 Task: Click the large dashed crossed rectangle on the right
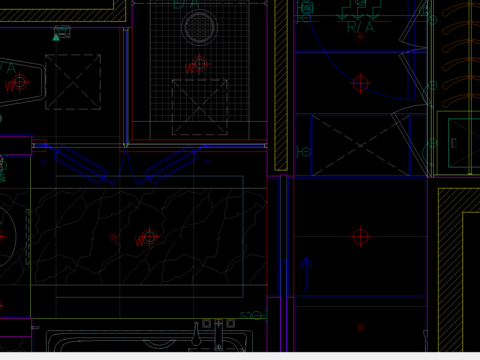pos(360,145)
